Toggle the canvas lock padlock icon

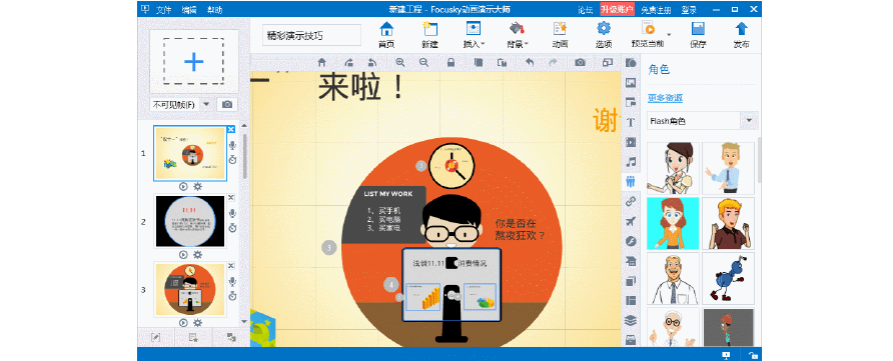click(450, 63)
